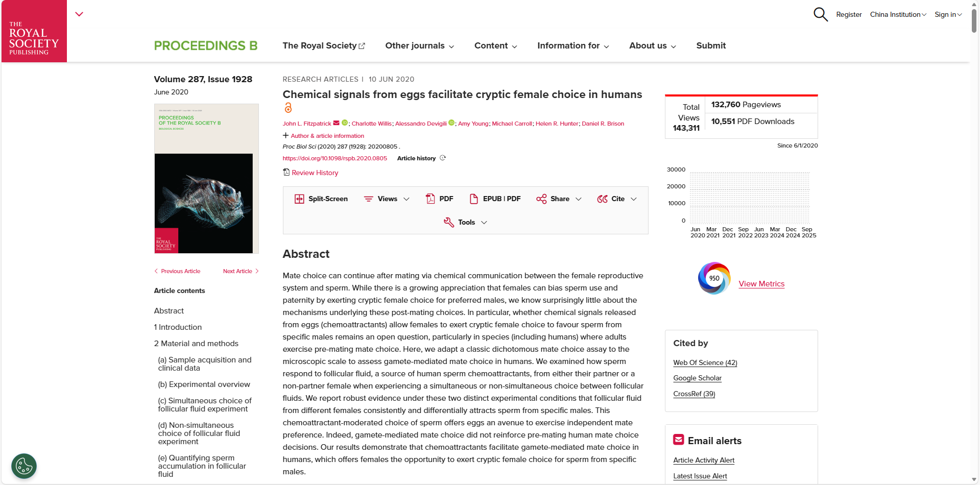Open the cookie settings icon

pyautogui.click(x=24, y=466)
